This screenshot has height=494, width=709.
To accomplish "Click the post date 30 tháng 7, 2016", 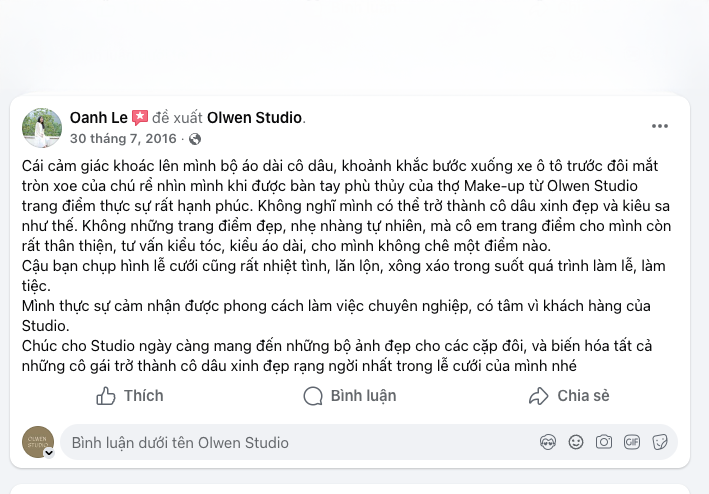I will [123, 139].
